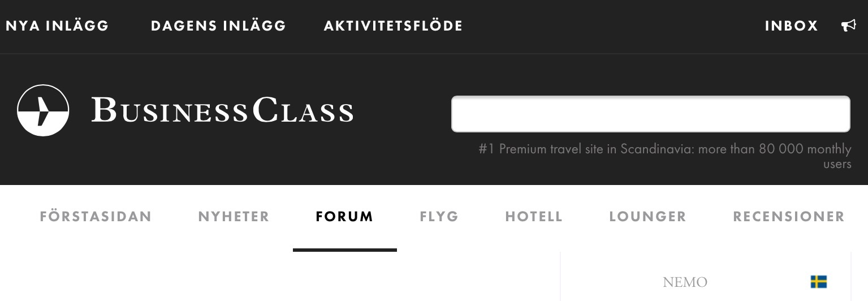Open the Inbox link
This screenshot has height=301, width=868.
click(791, 26)
